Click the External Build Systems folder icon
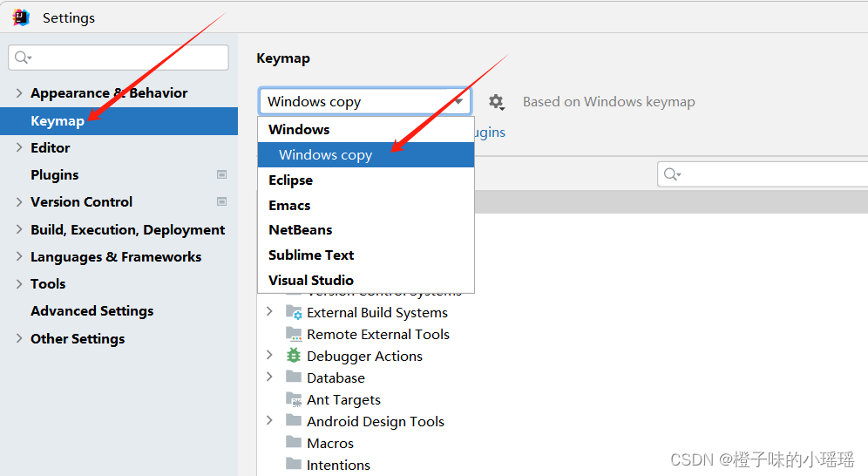The height and width of the screenshot is (476, 868). 294,313
